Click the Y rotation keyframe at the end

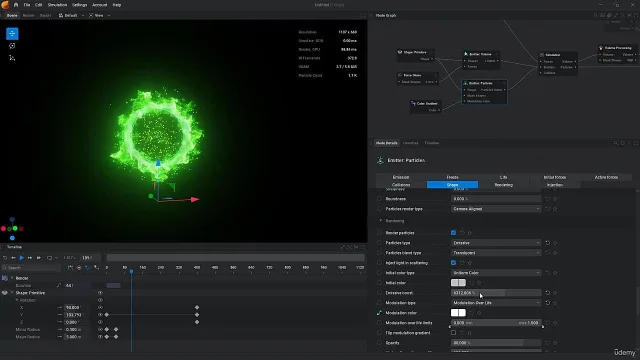[197, 315]
